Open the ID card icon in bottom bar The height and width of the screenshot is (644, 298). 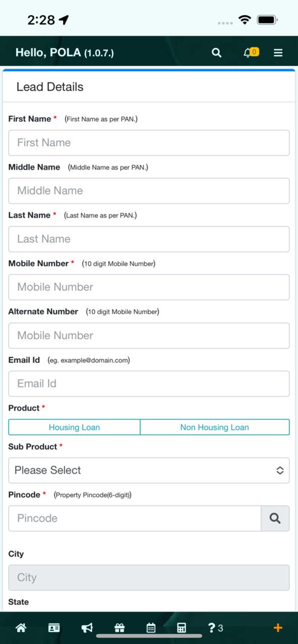pos(54,628)
